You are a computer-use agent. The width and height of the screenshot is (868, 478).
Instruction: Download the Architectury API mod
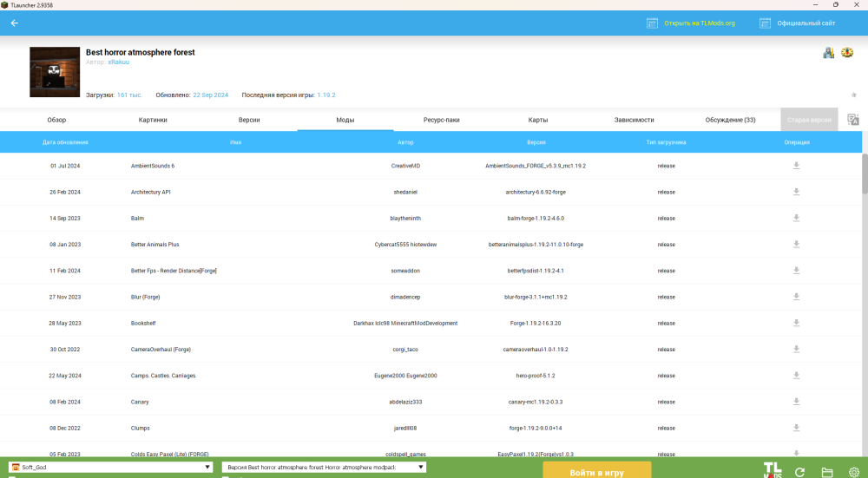796,192
